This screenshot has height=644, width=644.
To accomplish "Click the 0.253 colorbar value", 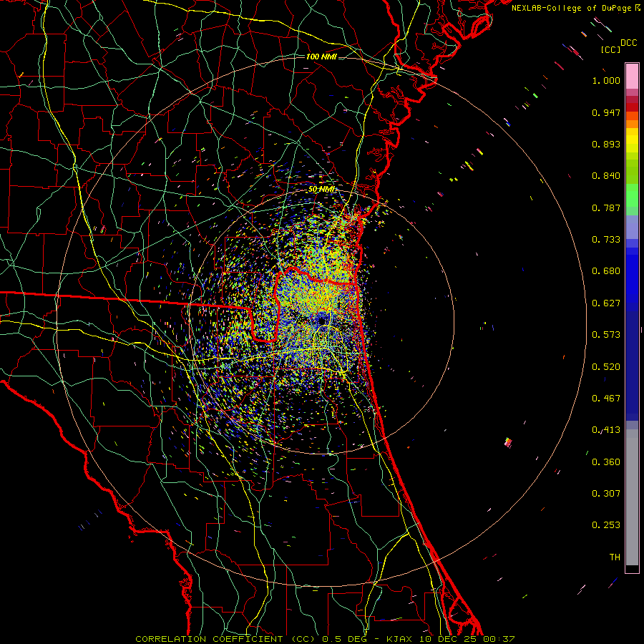I will click(606, 525).
